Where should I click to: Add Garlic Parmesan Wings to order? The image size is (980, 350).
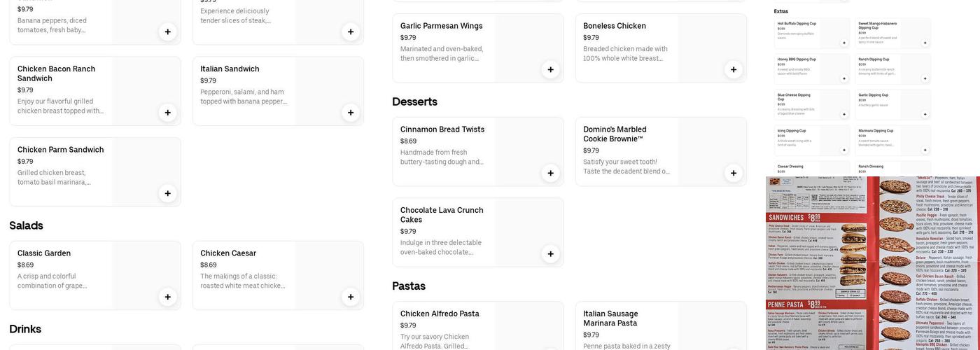click(x=550, y=69)
